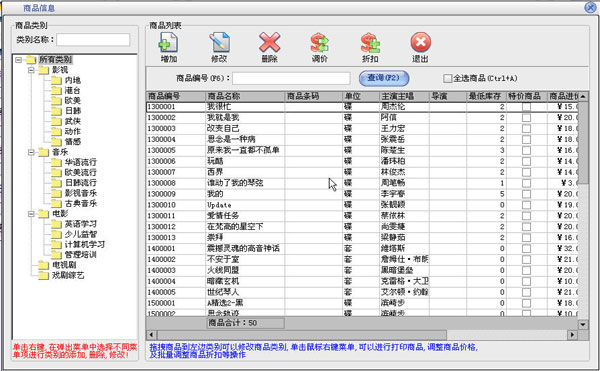Enable the 全选商品 checkbox
The width and height of the screenshot is (600, 371).
tap(447, 78)
